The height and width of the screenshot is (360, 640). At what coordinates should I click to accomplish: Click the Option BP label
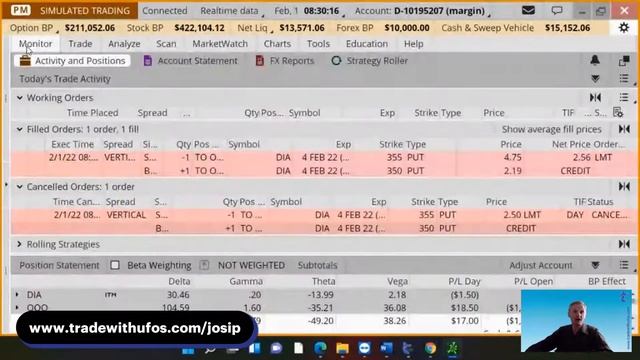click(x=31, y=28)
